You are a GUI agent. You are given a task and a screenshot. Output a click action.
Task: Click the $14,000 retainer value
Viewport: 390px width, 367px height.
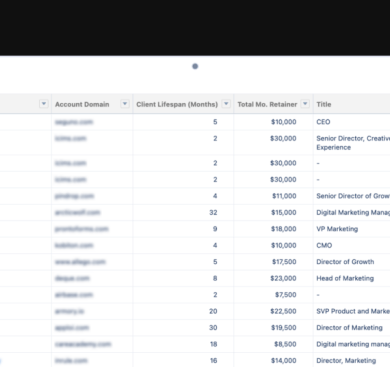click(284, 360)
